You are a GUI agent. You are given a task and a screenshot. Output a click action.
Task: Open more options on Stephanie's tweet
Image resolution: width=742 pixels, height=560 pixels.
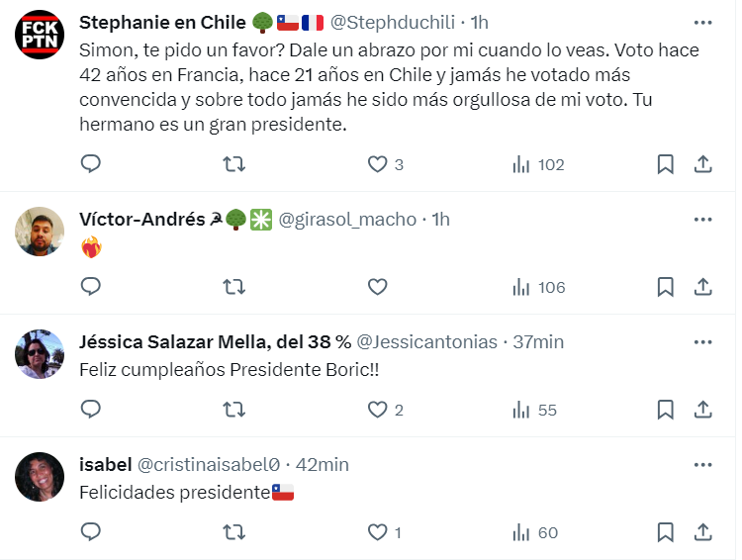(702, 22)
